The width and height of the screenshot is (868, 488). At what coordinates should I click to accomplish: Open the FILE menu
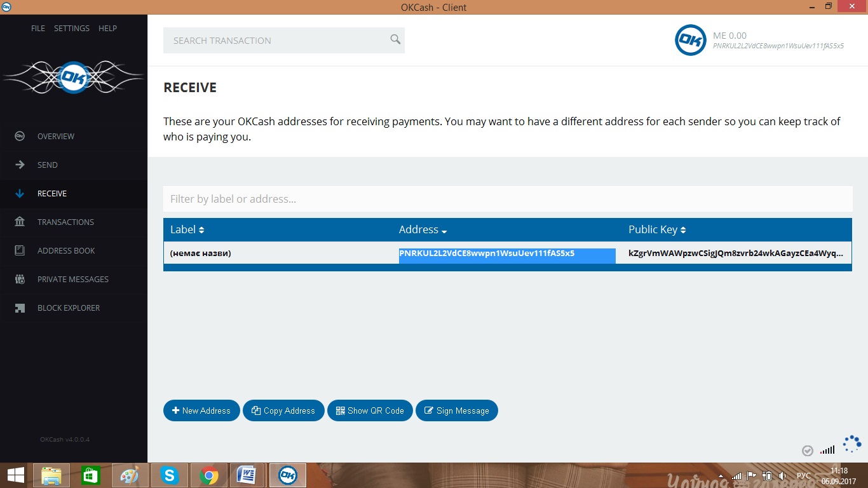38,29
